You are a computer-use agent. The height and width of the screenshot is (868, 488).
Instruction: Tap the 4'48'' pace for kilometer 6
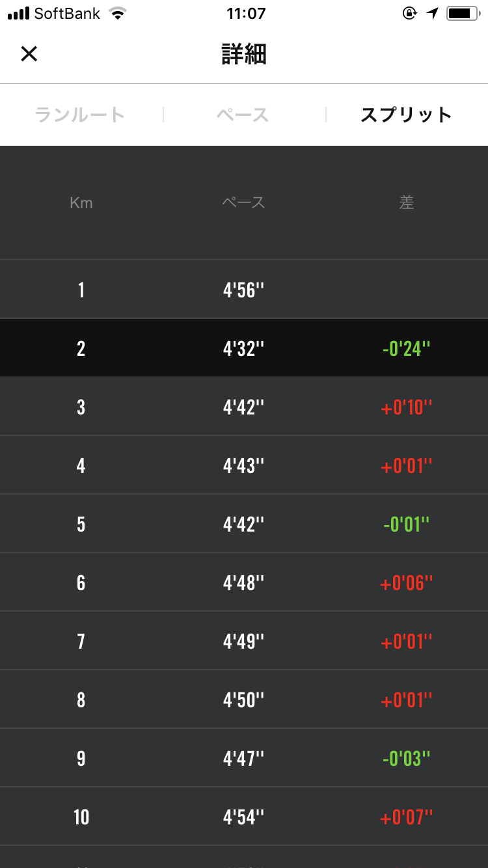pyautogui.click(x=244, y=583)
